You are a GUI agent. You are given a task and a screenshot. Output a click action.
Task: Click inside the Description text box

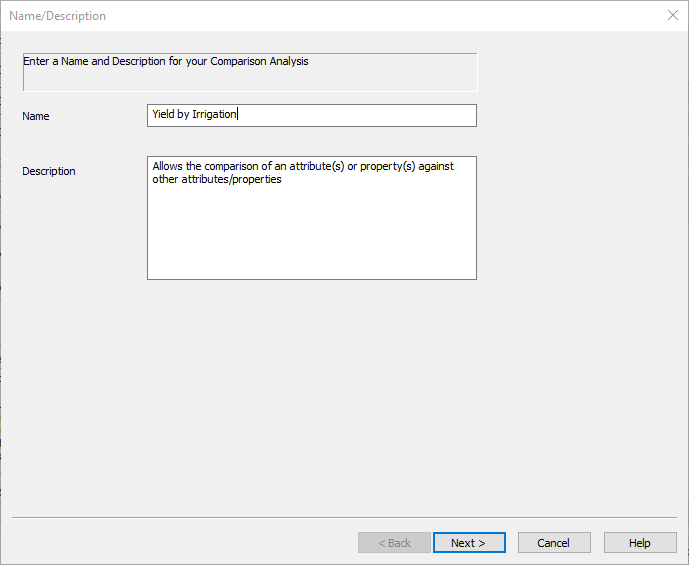pos(312,217)
